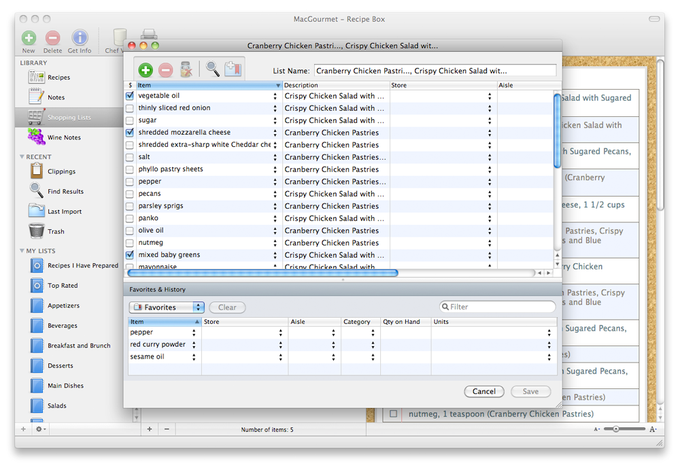Image resolution: width=680 pixels, height=468 pixels.
Task: Sort favorites by Category column
Action: pyautogui.click(x=360, y=322)
